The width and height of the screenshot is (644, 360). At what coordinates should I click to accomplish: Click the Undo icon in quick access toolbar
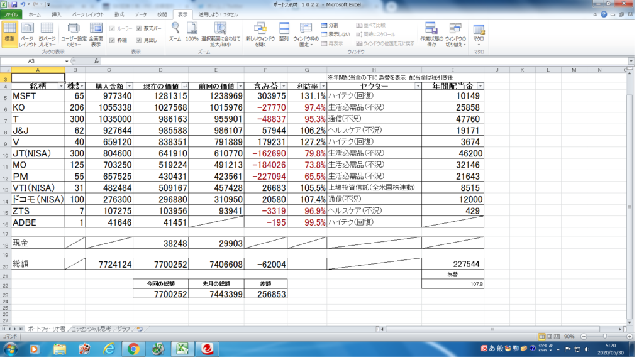[23, 4]
